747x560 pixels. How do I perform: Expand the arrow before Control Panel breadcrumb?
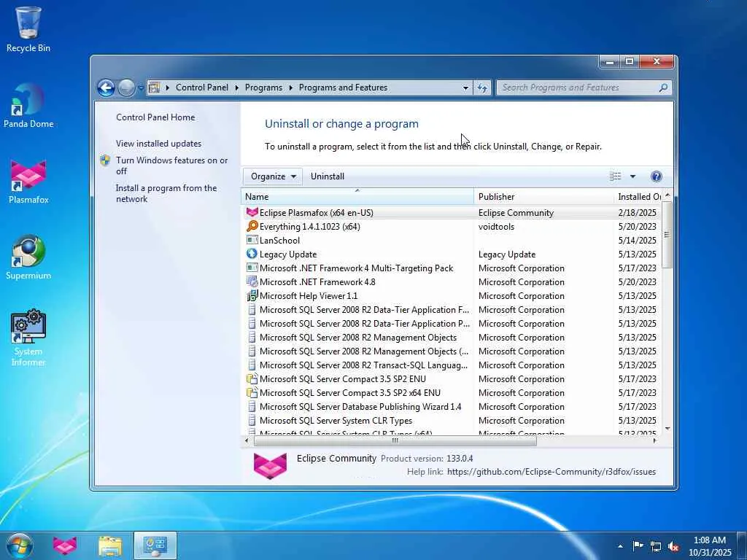tap(168, 87)
